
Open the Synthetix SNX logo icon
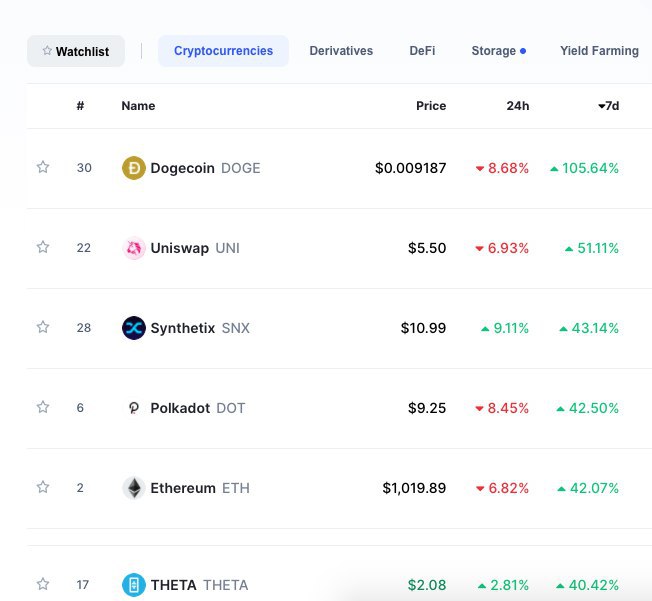pyautogui.click(x=133, y=328)
